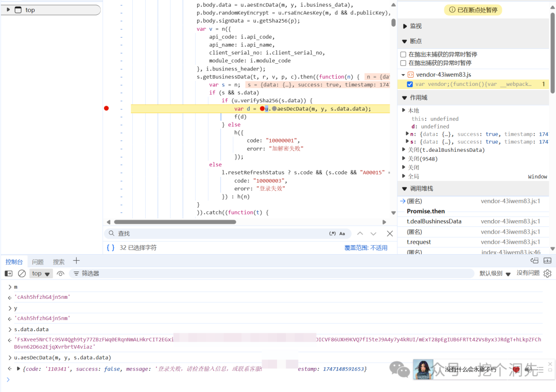
Task: Click the red breakpoint marker in gutter
Action: coord(107,108)
